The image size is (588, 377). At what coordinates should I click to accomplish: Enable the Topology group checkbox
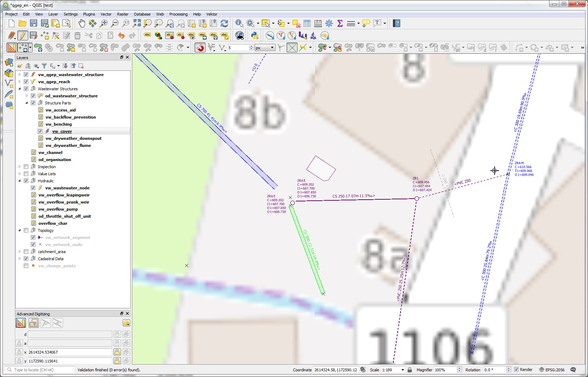click(x=26, y=230)
